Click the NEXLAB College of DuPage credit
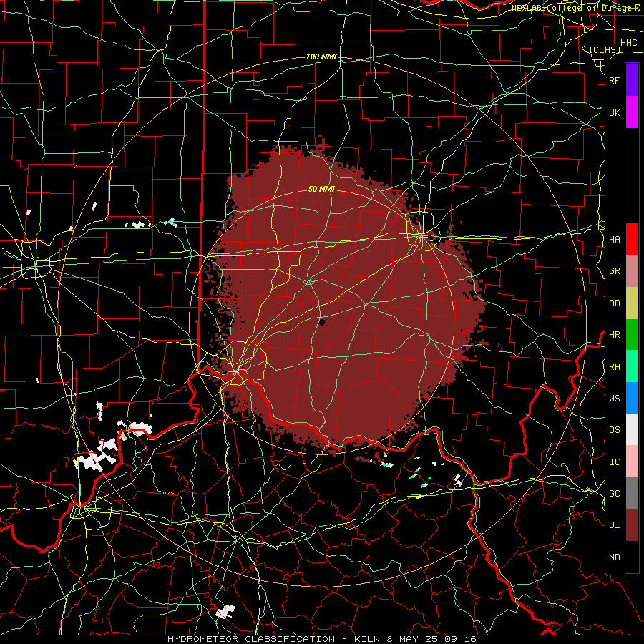The image size is (644, 644). [575, 8]
